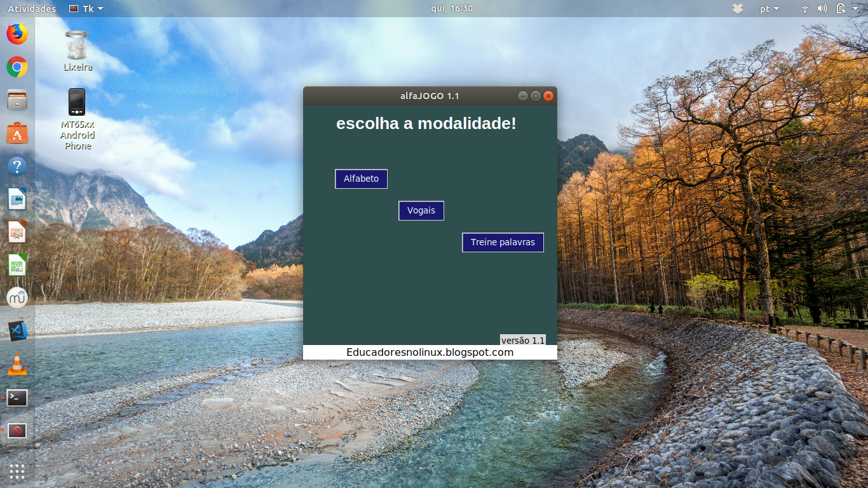The height and width of the screenshot is (488, 868).
Task: Click the alfaJOGO 1.1 title bar
Action: tap(430, 96)
